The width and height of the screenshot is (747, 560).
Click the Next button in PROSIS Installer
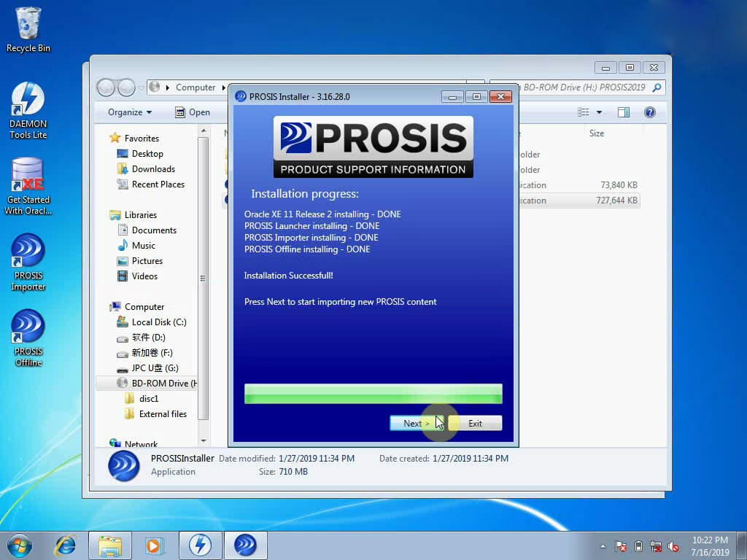416,423
